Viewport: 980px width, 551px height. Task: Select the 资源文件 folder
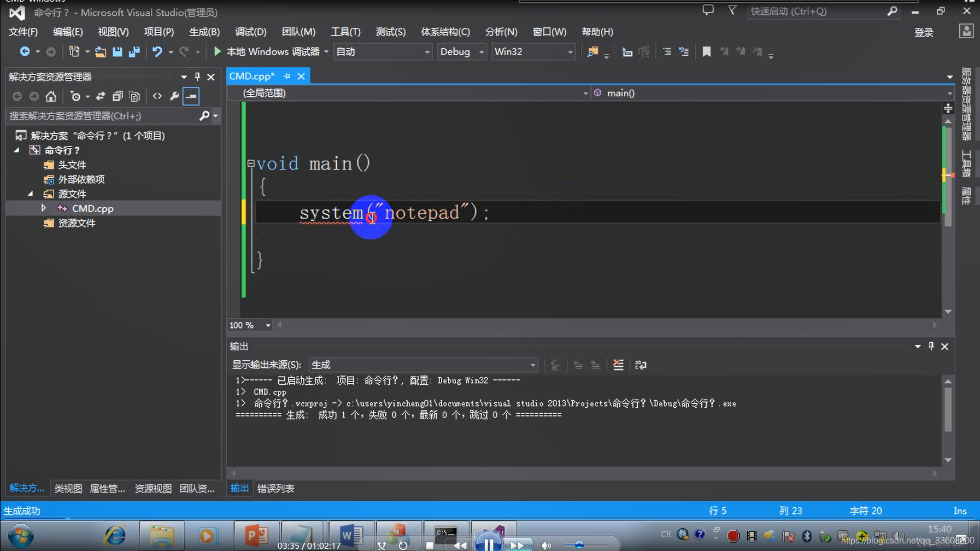(x=77, y=223)
